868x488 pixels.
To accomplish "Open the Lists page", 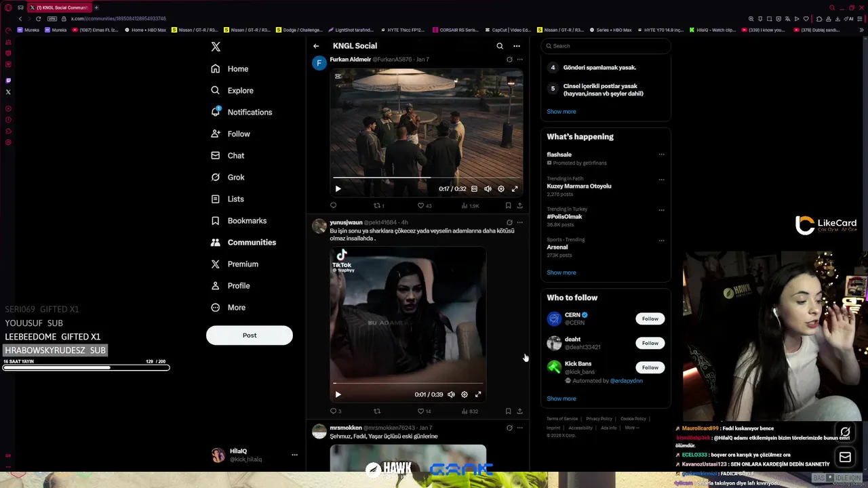I will click(x=227, y=199).
